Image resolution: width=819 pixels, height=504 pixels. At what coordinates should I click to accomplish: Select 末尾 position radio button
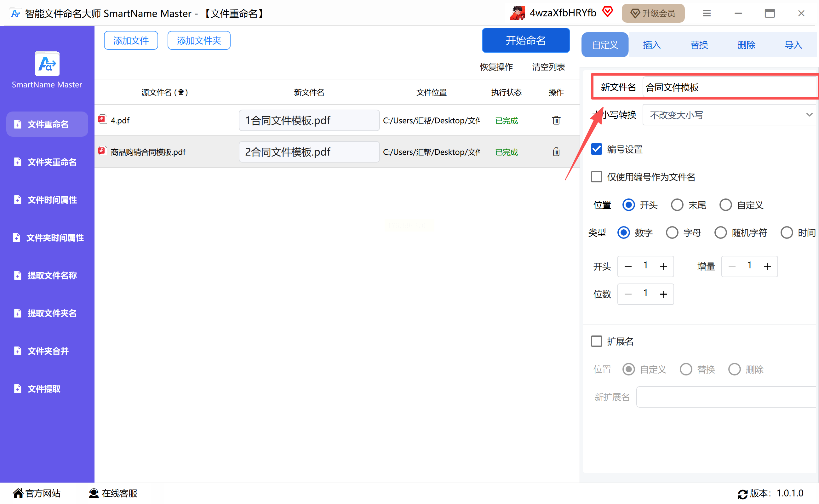click(x=677, y=205)
